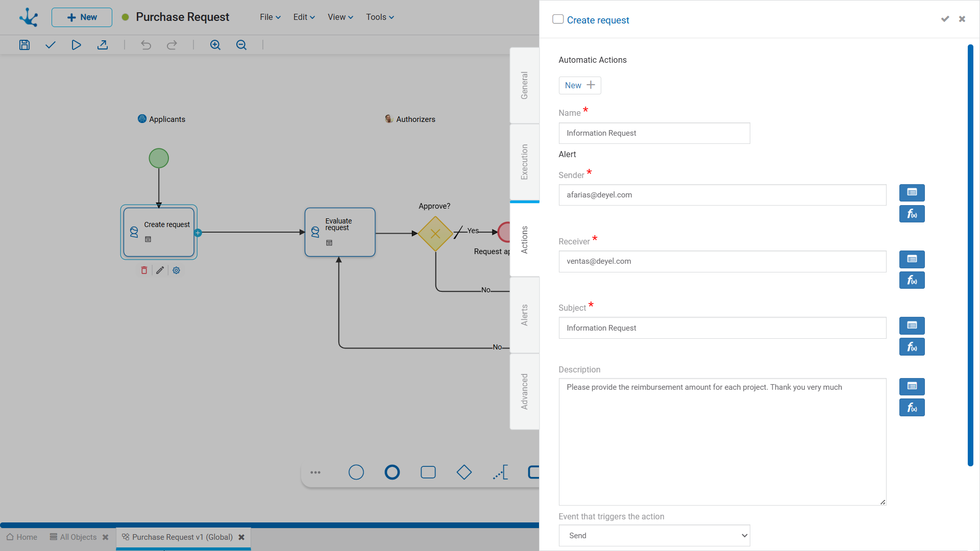Select the annotation shape in palette

(500, 472)
